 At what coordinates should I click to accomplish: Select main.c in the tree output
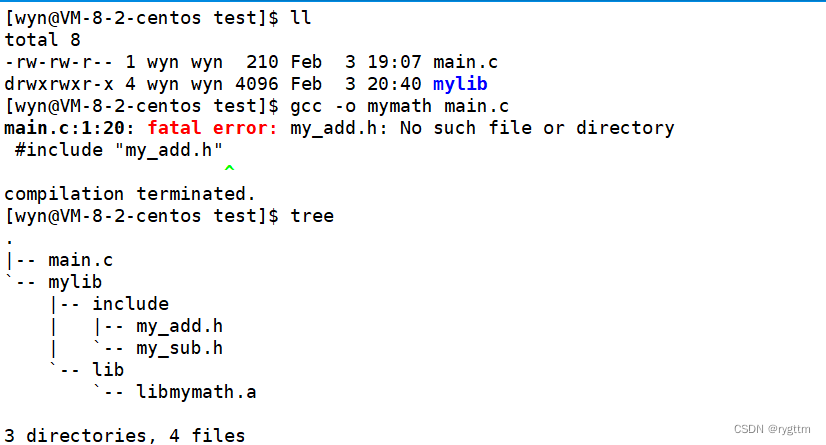click(x=81, y=260)
